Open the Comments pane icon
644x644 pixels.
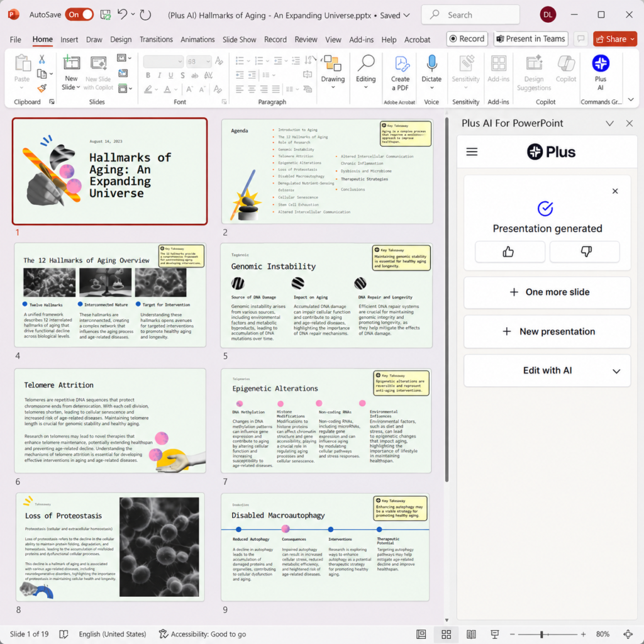(580, 38)
